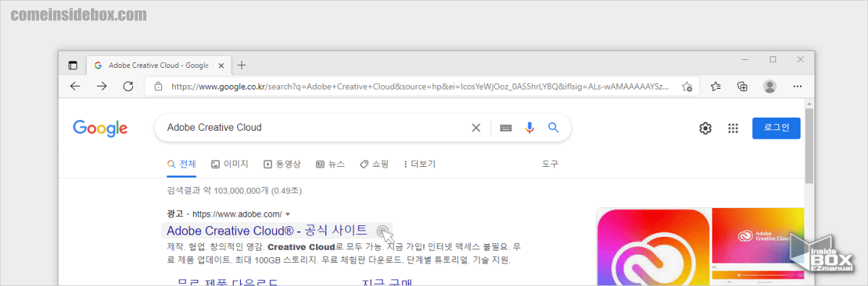
Task: Open the Collections panel
Action: click(742, 87)
